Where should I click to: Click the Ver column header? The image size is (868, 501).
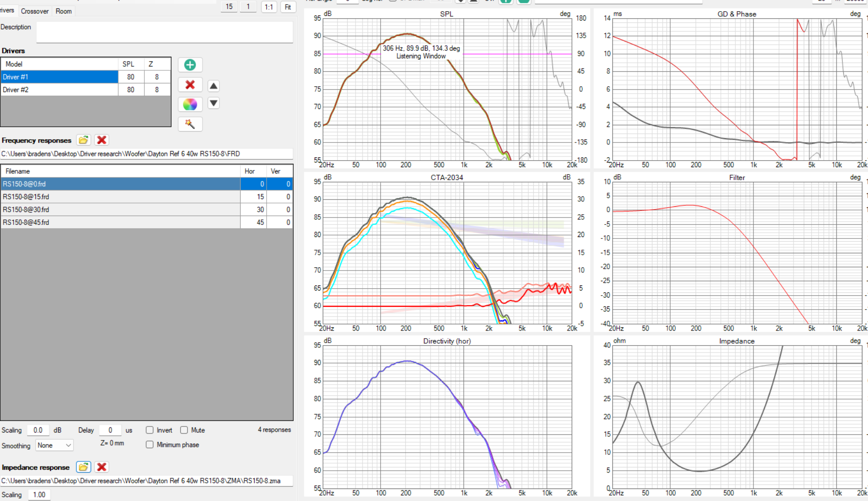pyautogui.click(x=279, y=171)
